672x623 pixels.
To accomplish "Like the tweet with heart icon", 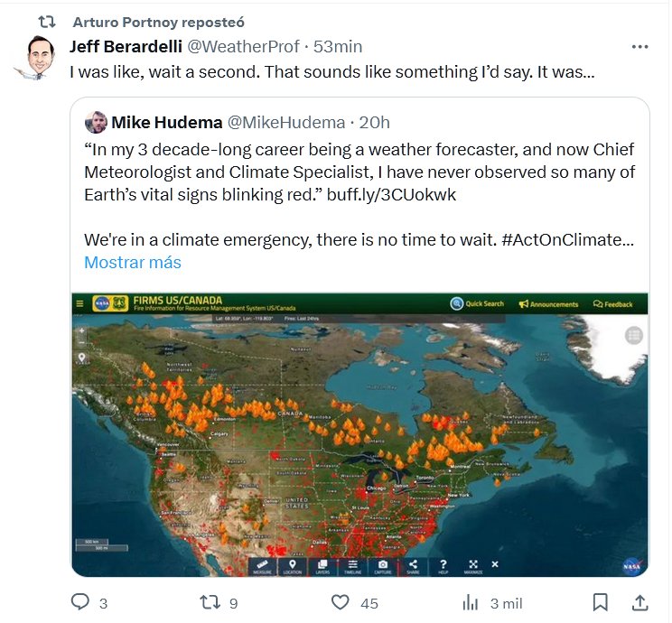I will [341, 602].
